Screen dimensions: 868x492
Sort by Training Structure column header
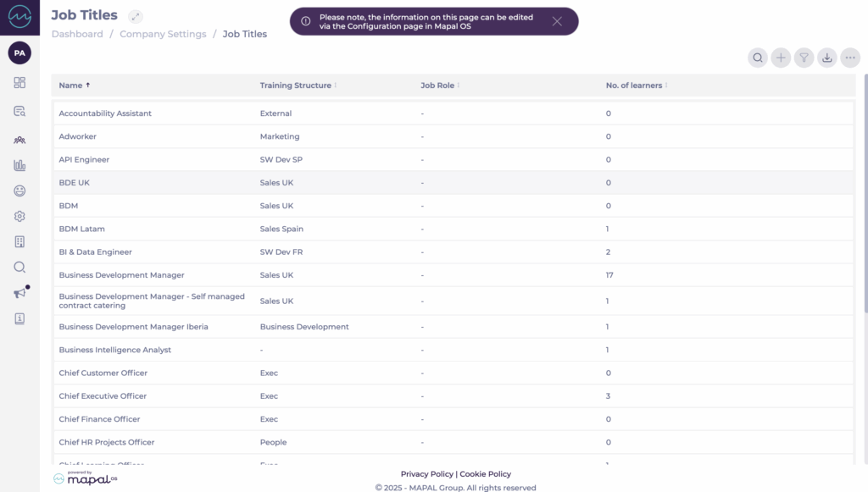296,86
